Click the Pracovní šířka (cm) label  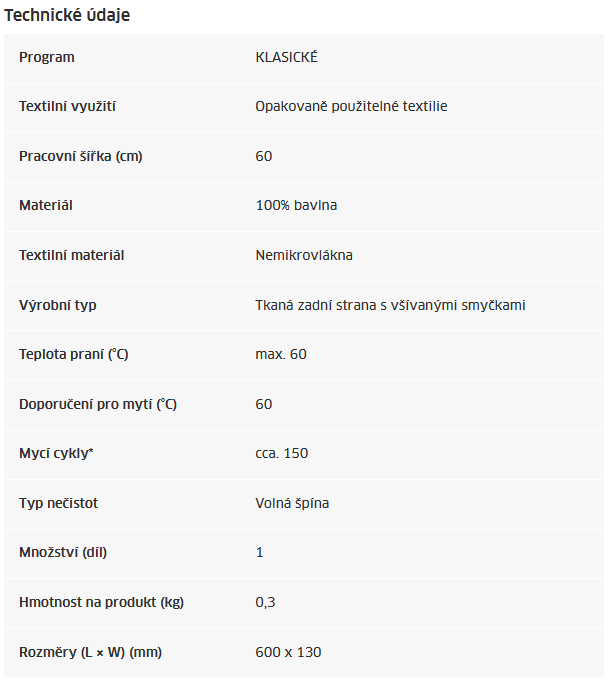tap(81, 156)
